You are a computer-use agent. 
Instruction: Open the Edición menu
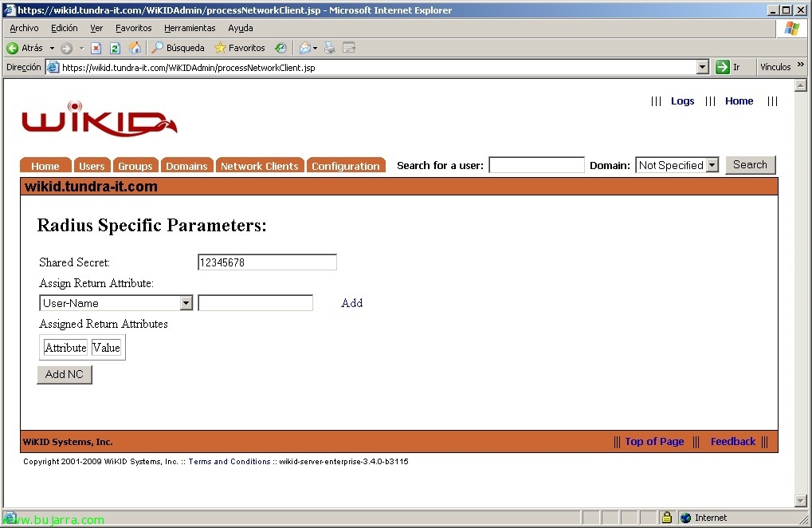pyautogui.click(x=65, y=28)
